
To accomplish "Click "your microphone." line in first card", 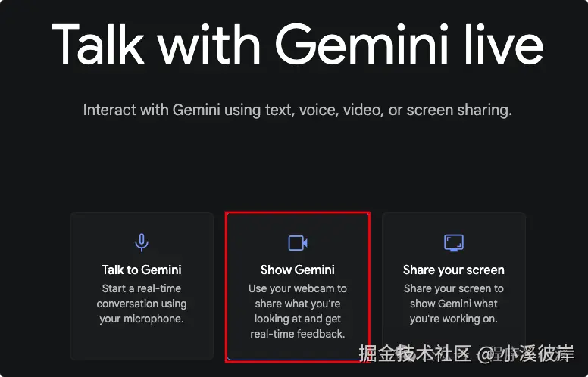I will (142, 319).
